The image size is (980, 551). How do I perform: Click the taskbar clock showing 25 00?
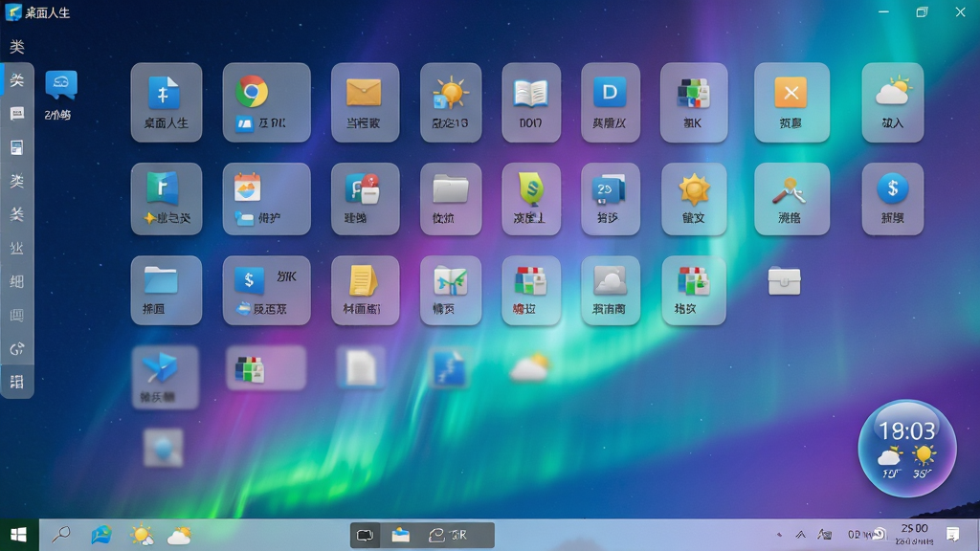[914, 535]
